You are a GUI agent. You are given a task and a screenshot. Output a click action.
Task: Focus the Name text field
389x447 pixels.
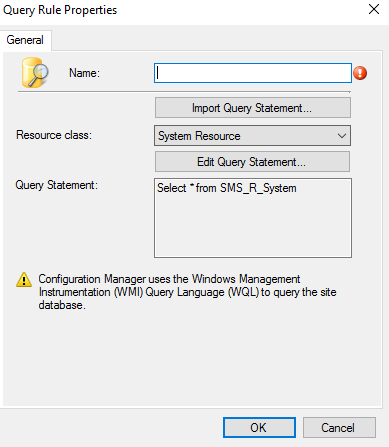coord(253,73)
